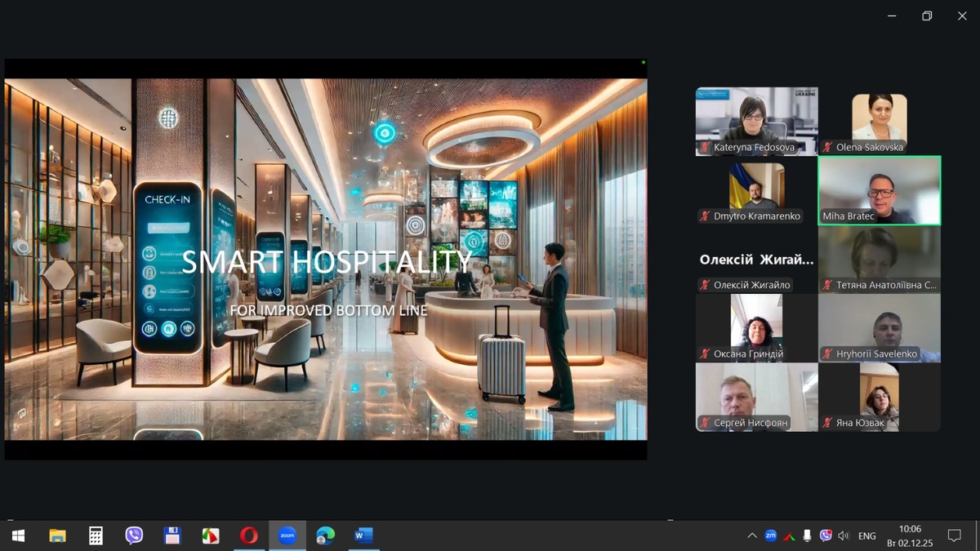
Task: Select Kateryna Fedosova's video tile
Action: coord(756,121)
